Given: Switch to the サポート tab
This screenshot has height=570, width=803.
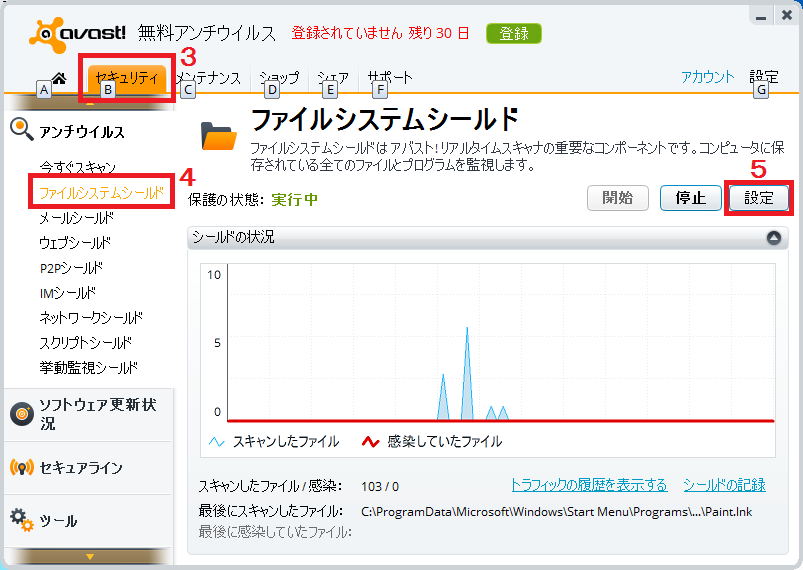Looking at the screenshot, I should tap(389, 77).
